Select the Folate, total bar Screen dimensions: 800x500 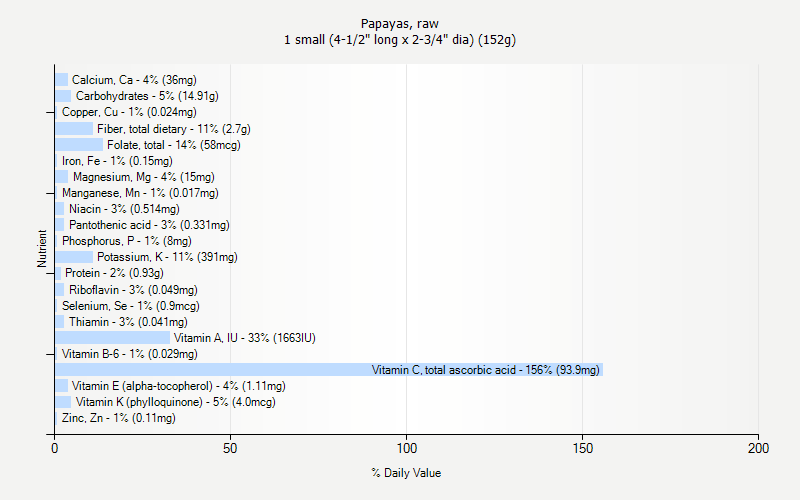coord(79,145)
